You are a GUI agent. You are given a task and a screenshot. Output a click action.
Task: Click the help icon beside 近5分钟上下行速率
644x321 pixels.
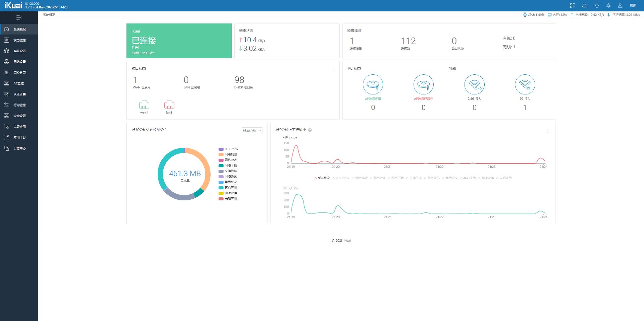310,130
